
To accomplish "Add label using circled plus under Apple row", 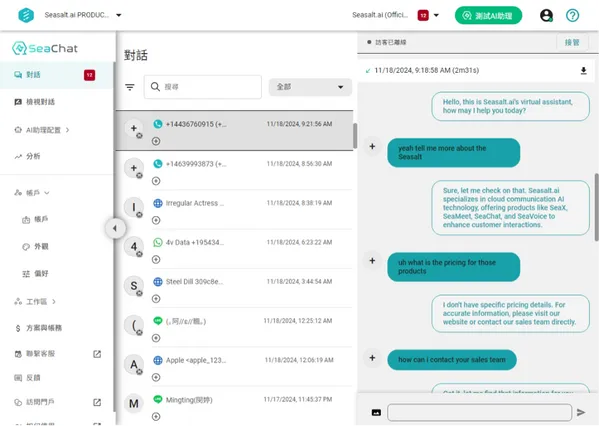I will pyautogui.click(x=156, y=377).
